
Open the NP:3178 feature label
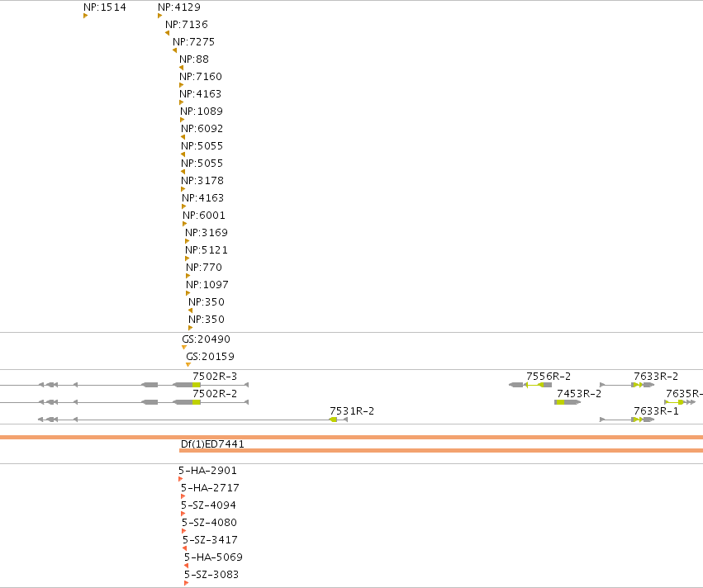point(202,181)
